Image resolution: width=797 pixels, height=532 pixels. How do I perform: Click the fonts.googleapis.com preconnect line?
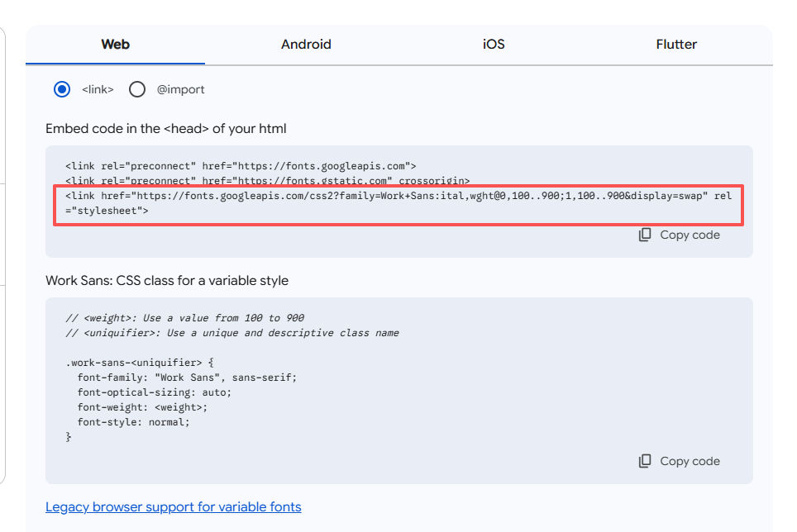click(x=241, y=165)
